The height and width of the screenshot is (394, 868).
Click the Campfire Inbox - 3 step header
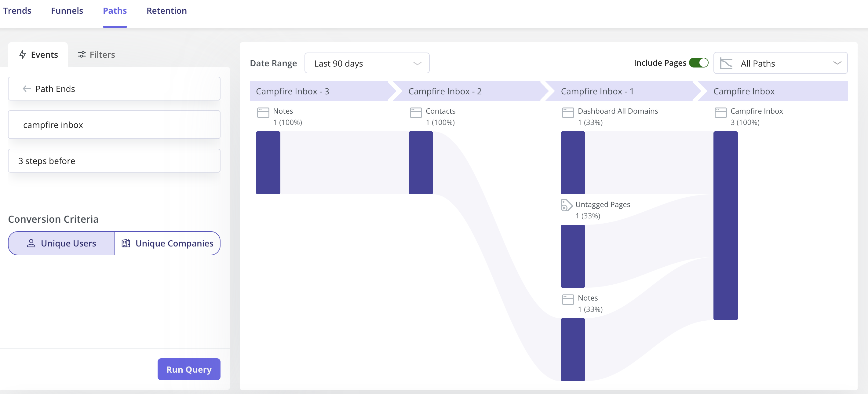coord(323,91)
